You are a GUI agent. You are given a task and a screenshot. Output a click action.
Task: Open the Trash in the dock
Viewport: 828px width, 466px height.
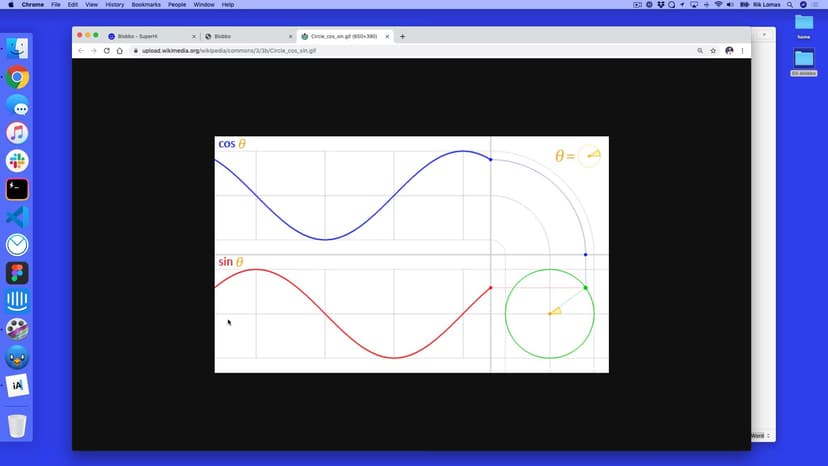tap(17, 425)
